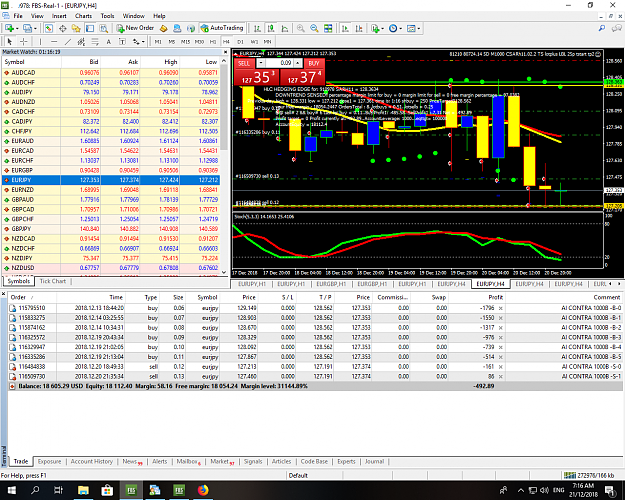Open Firefox from the taskbar
Viewport: 625px width, 500px height.
(x=203, y=490)
